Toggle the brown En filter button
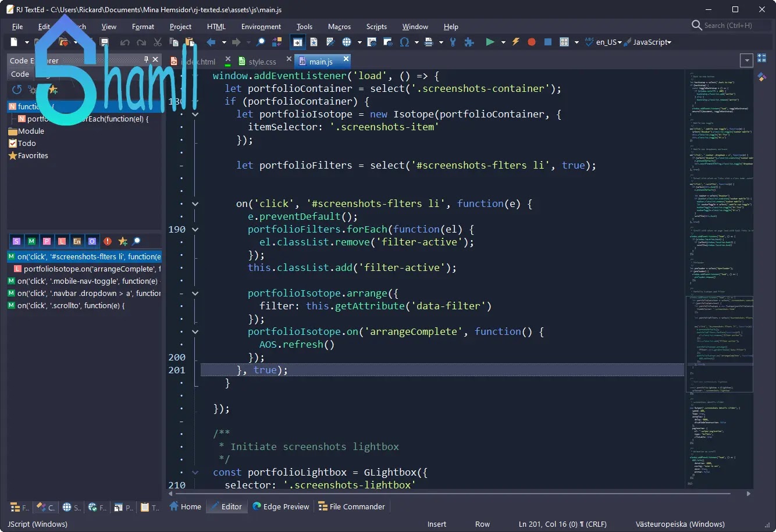Image resolution: width=776 pixels, height=532 pixels. pyautogui.click(x=77, y=241)
